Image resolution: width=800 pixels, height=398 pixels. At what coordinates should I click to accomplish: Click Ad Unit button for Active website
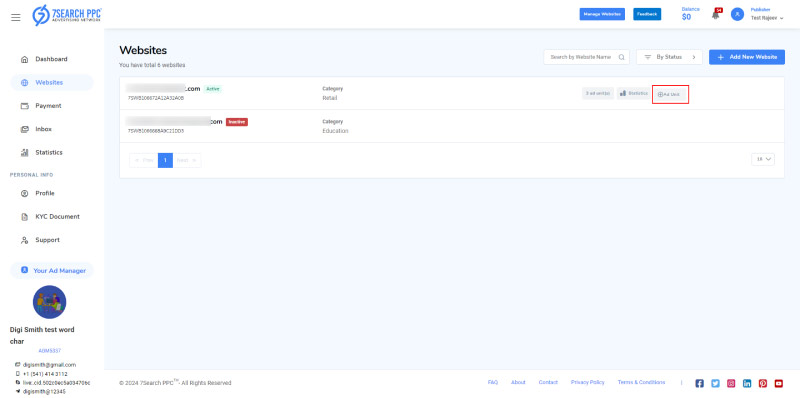(x=670, y=94)
